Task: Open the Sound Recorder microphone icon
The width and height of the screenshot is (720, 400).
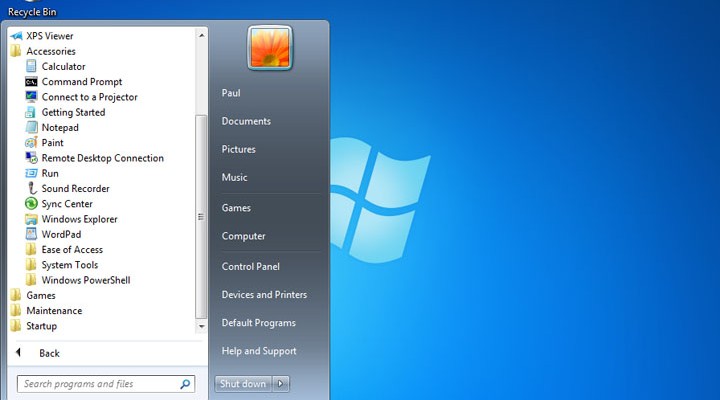Action: [31, 189]
